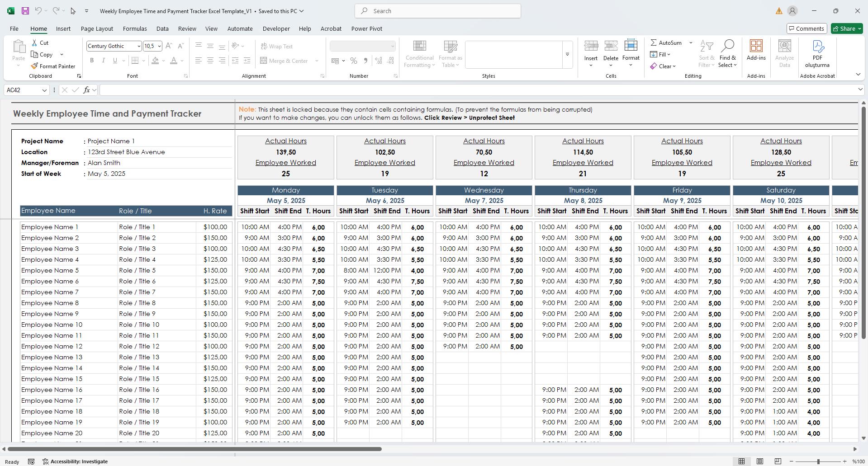This screenshot has width=868, height=466.
Task: Toggle underline formatting
Action: (115, 61)
